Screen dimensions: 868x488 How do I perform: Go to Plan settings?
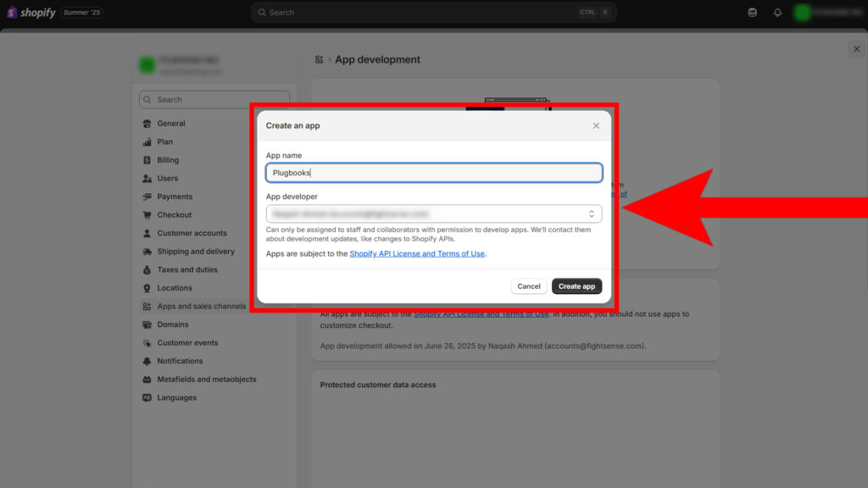tap(165, 141)
